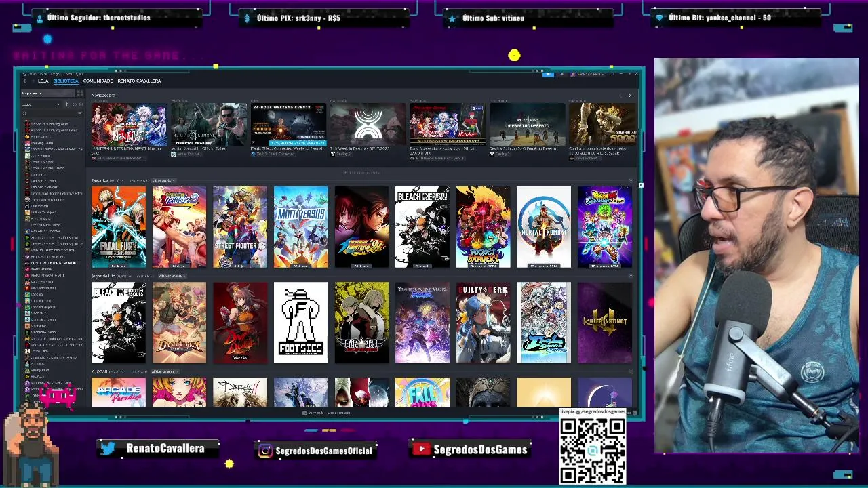The image size is (868, 488).
Task: Select Diesel Legacy game cover
Action: (x=179, y=323)
